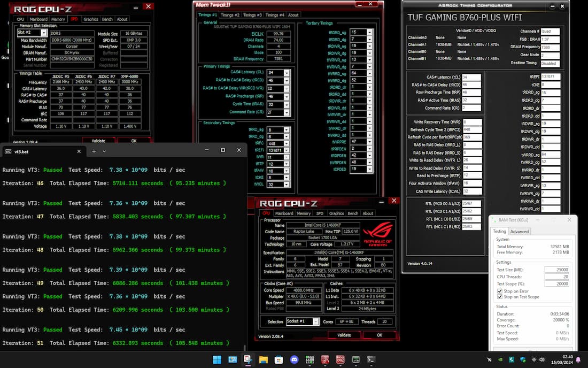Viewport: 588px width, 368px height.
Task: Add a new terminal tab with plus
Action: (x=94, y=151)
